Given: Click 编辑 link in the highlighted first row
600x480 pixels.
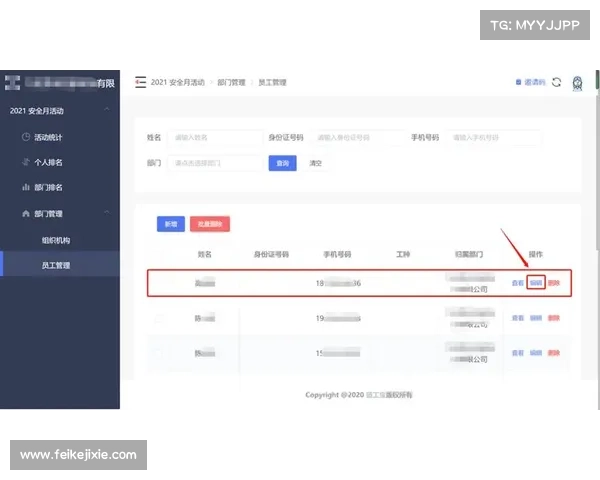Looking at the screenshot, I should pos(536,283).
